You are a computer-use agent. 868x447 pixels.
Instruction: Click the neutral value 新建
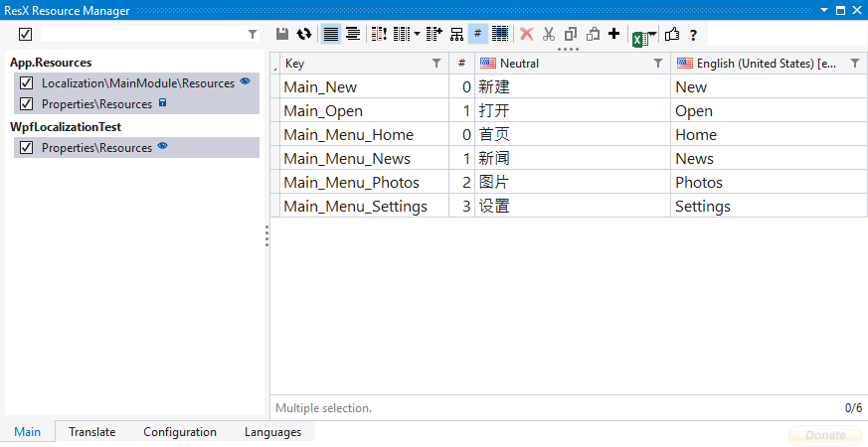[494, 86]
